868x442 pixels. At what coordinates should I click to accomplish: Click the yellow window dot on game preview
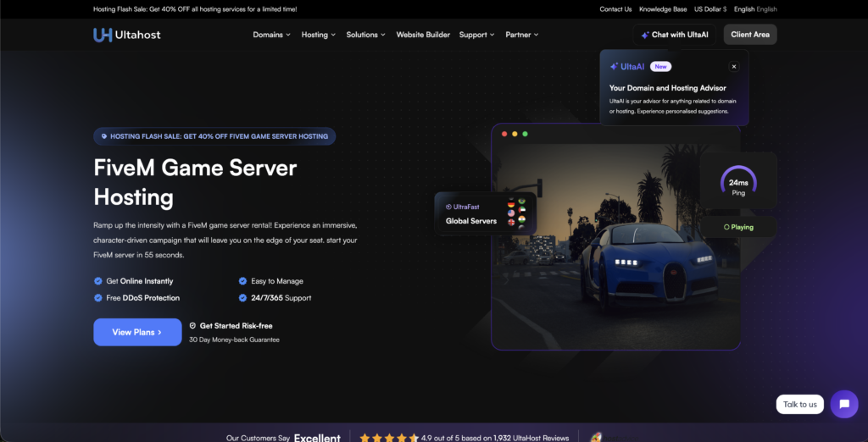[x=515, y=134]
